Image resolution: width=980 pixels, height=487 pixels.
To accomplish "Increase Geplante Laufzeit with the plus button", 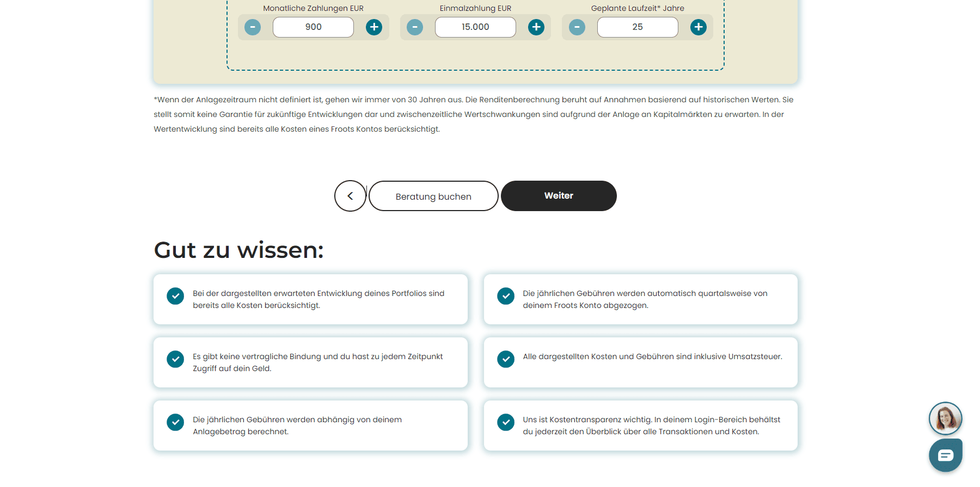I will [x=699, y=27].
